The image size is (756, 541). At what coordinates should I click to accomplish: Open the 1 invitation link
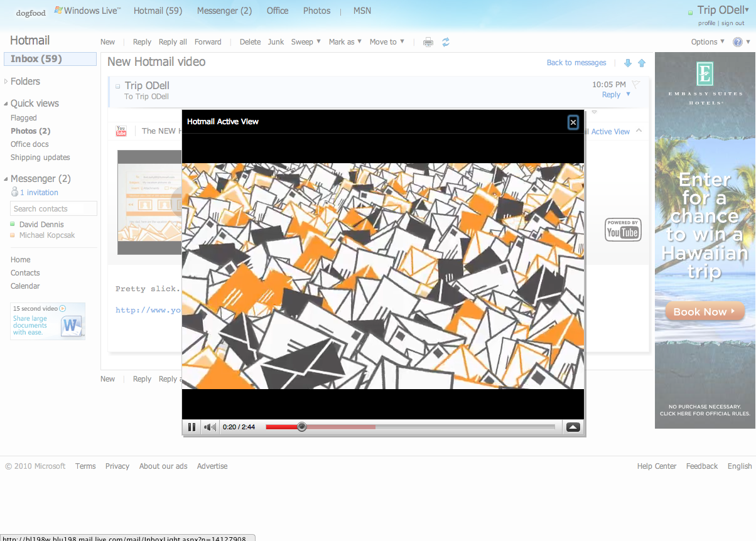pos(39,193)
